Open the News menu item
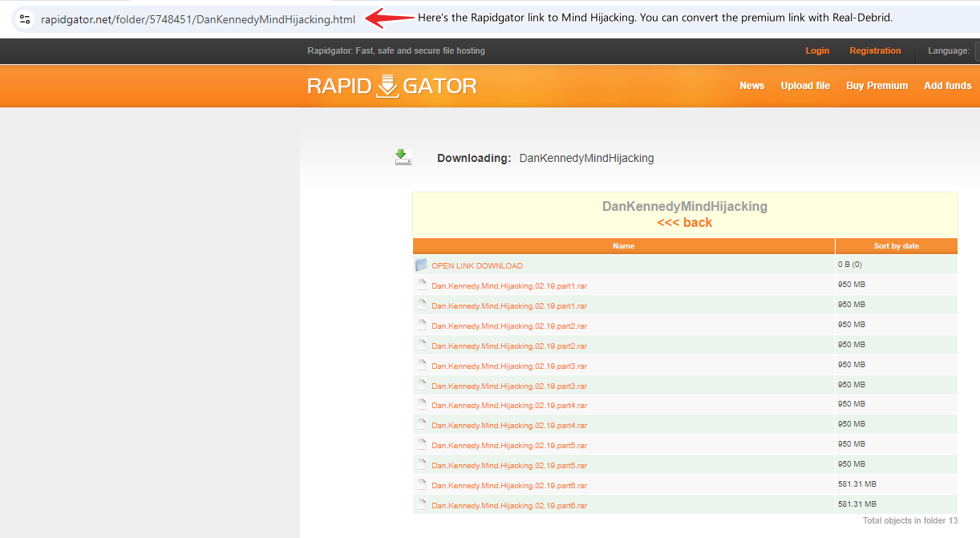This screenshot has width=980, height=538. [751, 86]
